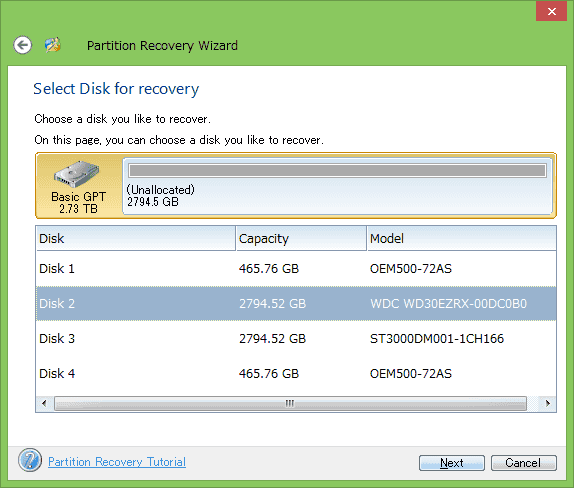Image resolution: width=574 pixels, height=488 pixels.
Task: Select the Disk 1 row
Action: click(x=296, y=269)
